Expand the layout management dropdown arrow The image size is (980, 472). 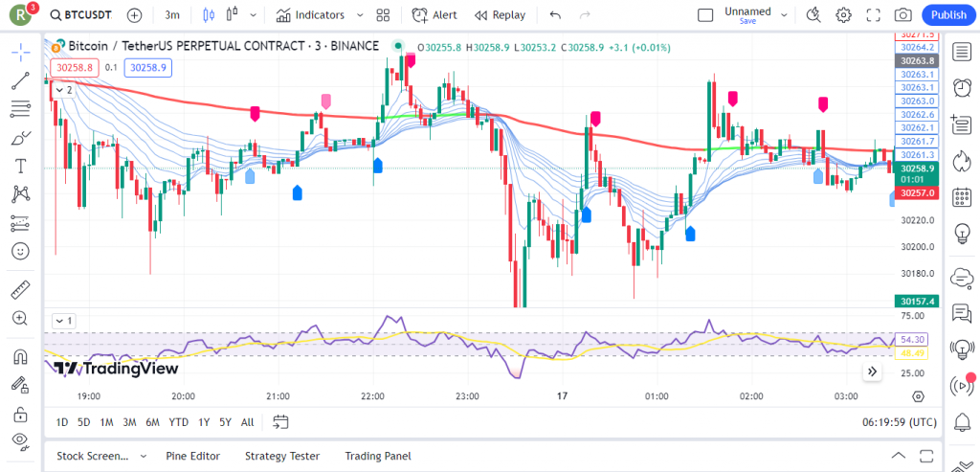click(x=785, y=15)
